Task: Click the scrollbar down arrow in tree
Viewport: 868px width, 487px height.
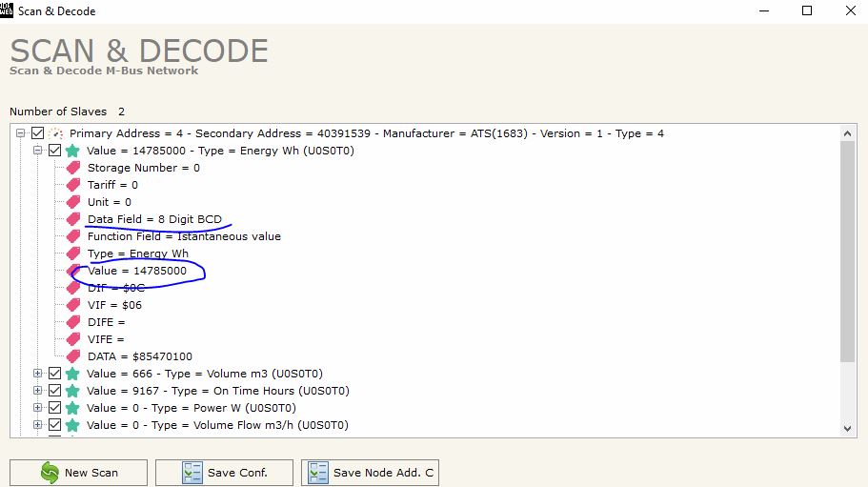Action: 848,429
